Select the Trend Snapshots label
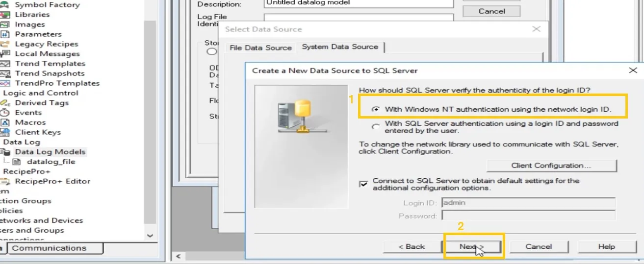This screenshot has height=264, width=644. click(x=50, y=73)
